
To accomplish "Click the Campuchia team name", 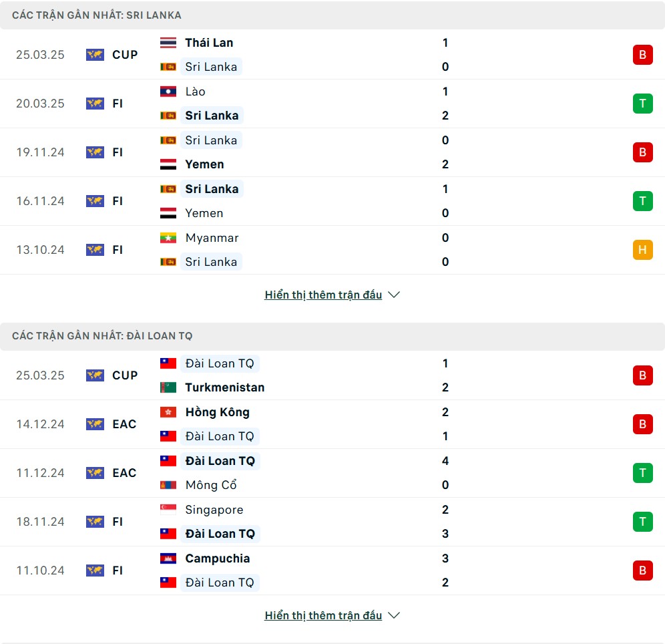I will pos(218,558).
